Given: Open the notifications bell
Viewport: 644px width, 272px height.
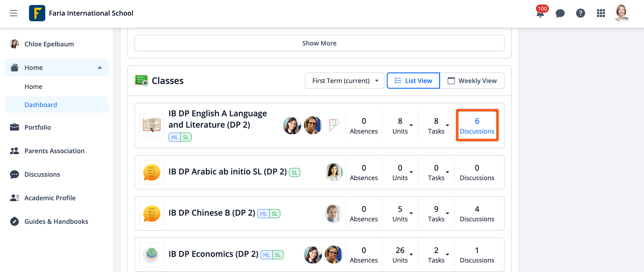Looking at the screenshot, I should (540, 14).
